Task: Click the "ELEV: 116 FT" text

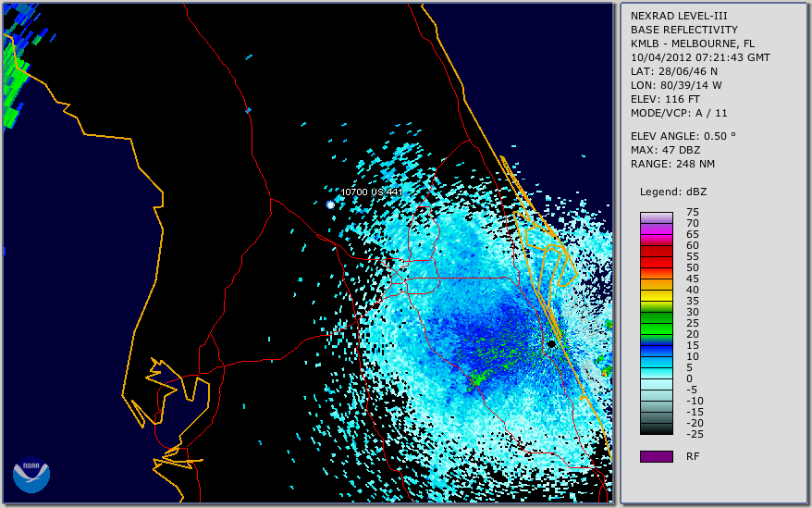Action: tap(665, 99)
